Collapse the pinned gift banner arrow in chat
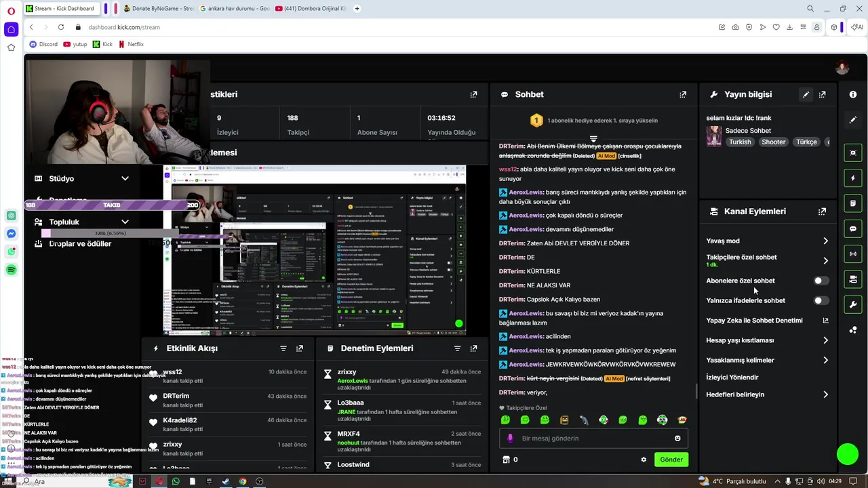The image size is (868, 488). 593,138
